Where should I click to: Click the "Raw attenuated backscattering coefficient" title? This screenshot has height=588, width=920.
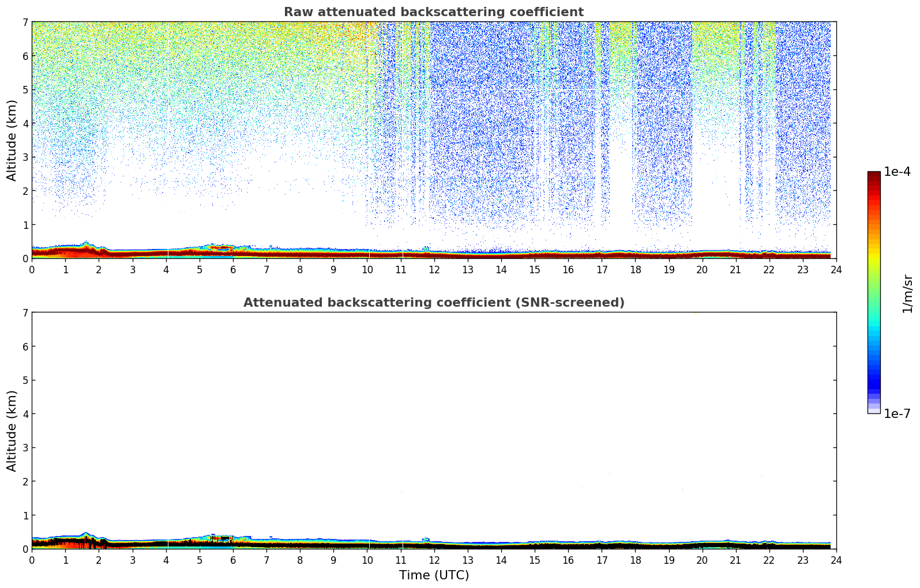[434, 12]
